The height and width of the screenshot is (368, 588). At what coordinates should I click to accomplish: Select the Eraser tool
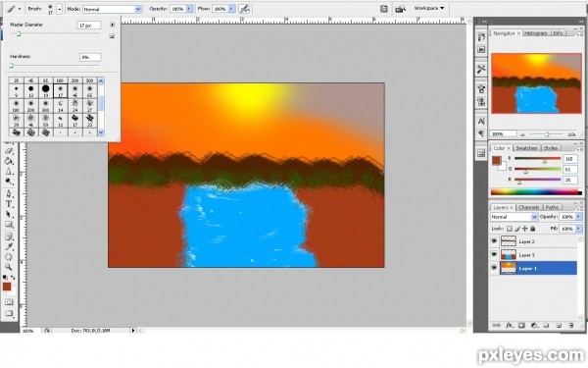(9, 151)
